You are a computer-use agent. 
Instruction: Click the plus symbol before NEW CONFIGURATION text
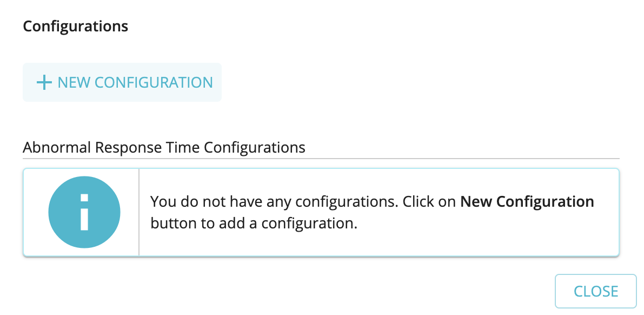point(43,83)
